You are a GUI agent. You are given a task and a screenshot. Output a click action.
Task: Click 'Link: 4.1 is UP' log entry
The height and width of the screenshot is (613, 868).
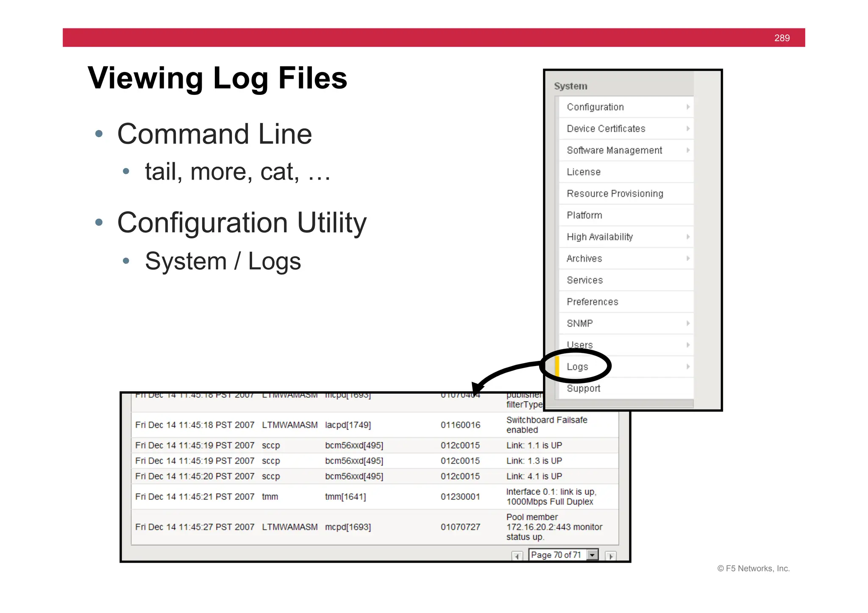point(534,476)
